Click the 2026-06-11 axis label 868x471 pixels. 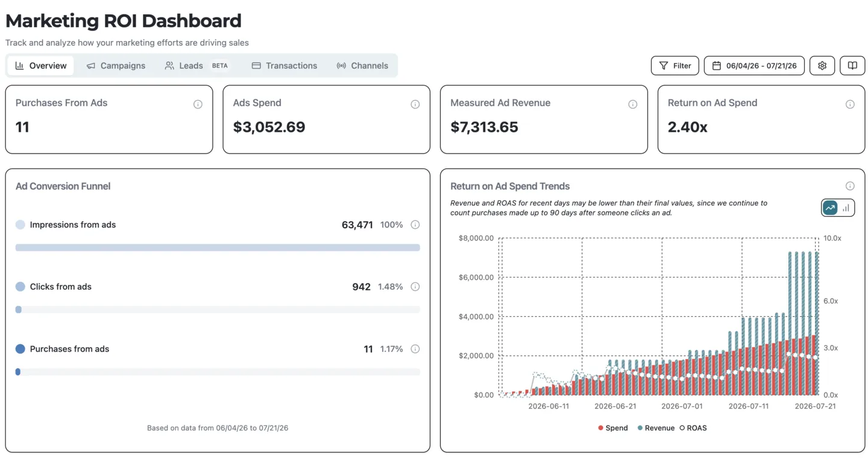(549, 406)
